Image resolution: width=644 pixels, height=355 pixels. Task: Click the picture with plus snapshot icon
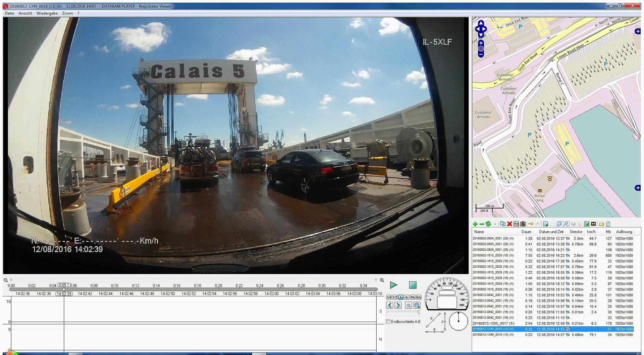click(x=545, y=224)
